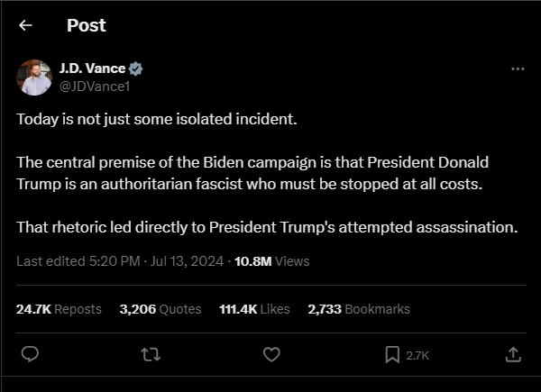The image size is (541, 392).
Task: Click the J.D. Vance display name
Action: click(92, 68)
